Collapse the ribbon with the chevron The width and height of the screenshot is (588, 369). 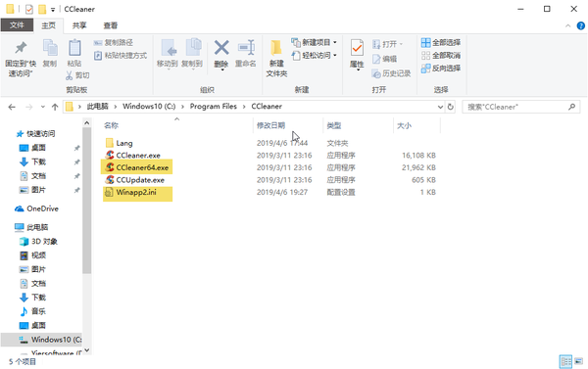[x=567, y=25]
